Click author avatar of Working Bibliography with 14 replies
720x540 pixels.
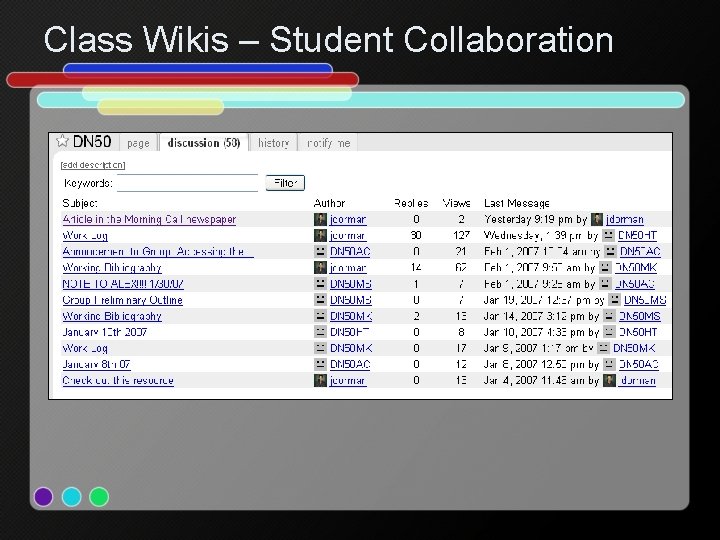(320, 267)
